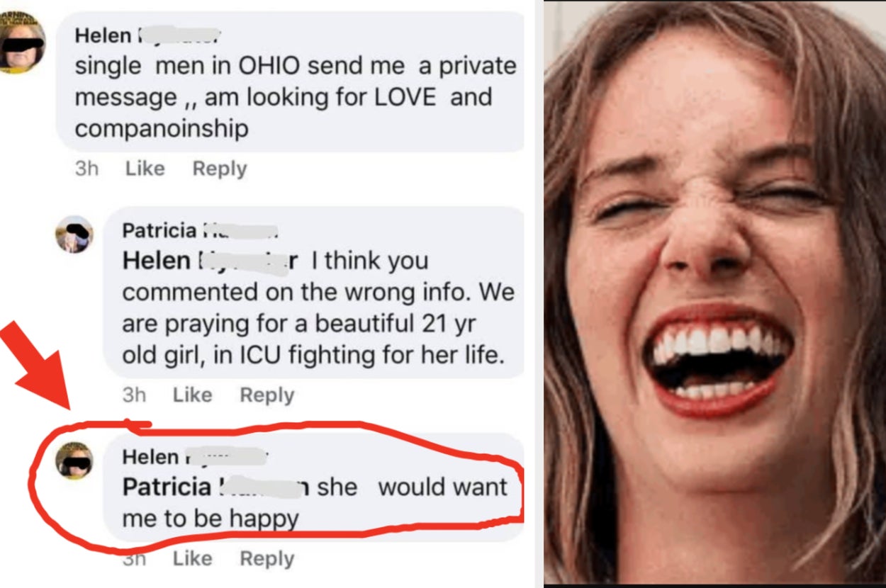Reply to Patricia's ICU comment
Image resolution: width=886 pixels, height=588 pixels.
(x=267, y=395)
